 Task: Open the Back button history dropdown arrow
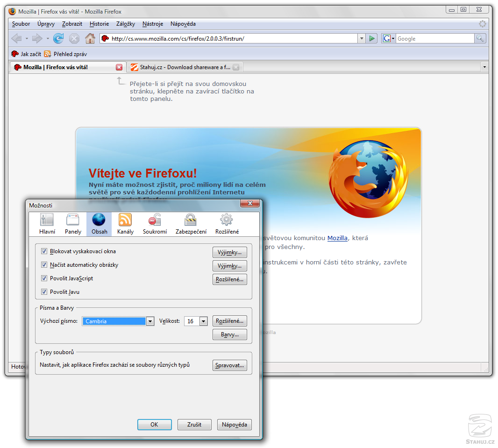click(27, 39)
